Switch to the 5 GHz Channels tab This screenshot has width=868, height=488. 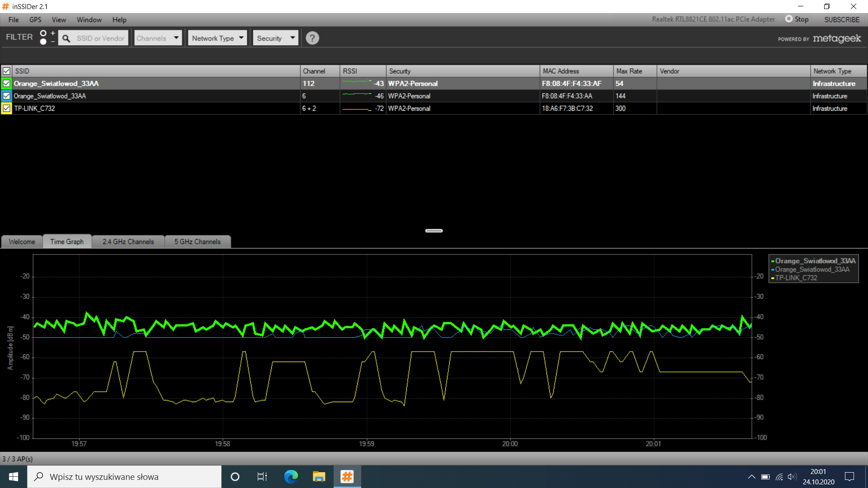click(198, 242)
